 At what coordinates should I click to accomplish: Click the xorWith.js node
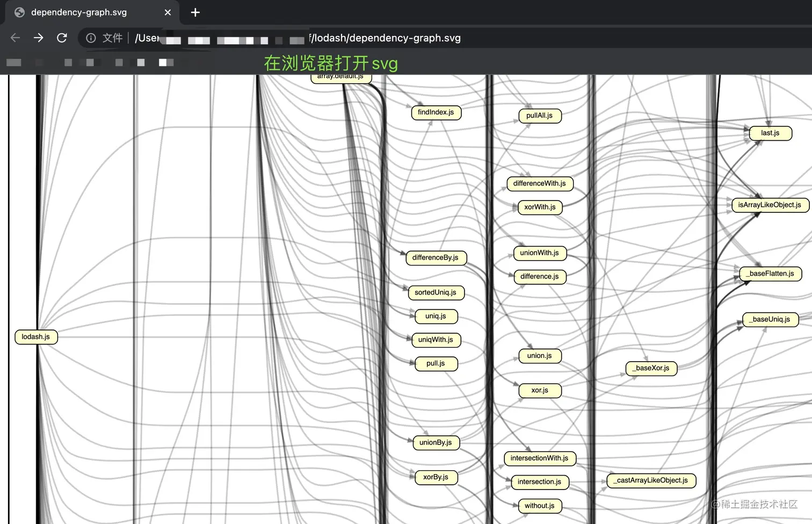point(540,207)
